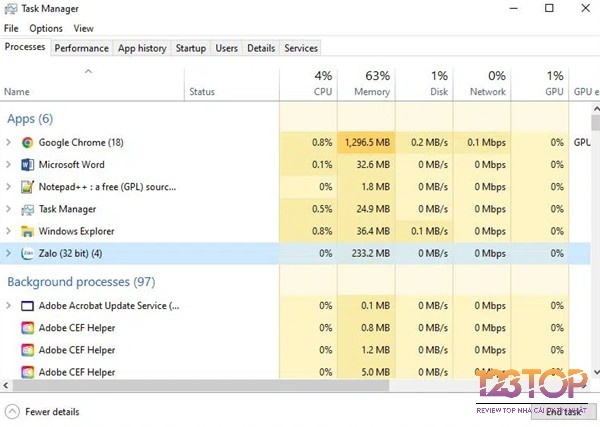
Task: Expand the Notepad++ process entry
Action: tap(8, 187)
